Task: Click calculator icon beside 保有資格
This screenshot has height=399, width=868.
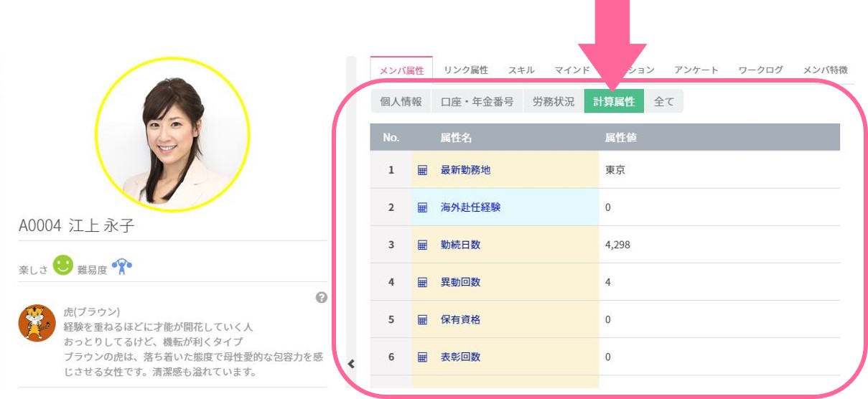Action: [x=422, y=319]
